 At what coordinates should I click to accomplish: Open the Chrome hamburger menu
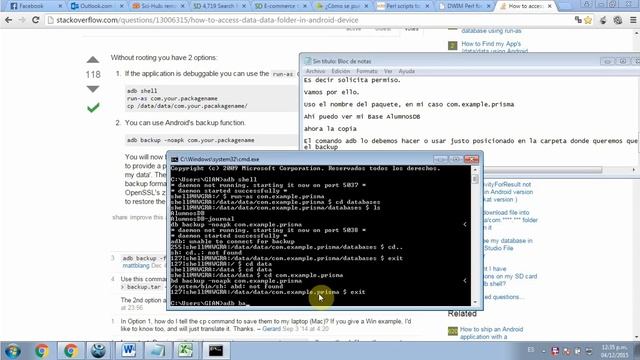coord(633,20)
